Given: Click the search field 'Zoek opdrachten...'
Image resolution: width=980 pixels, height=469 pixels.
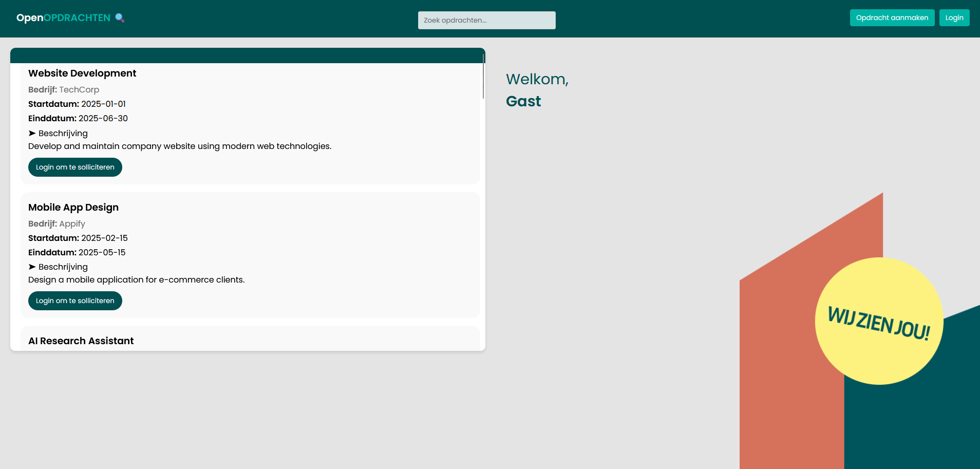Looking at the screenshot, I should 486,20.
